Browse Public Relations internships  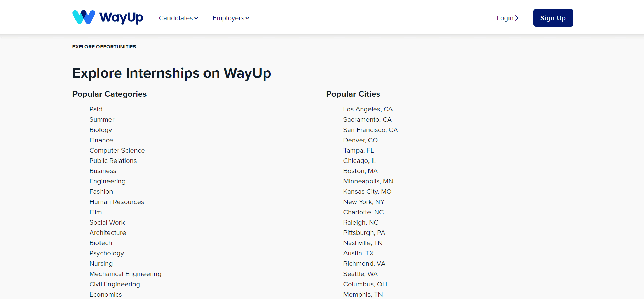click(x=113, y=161)
